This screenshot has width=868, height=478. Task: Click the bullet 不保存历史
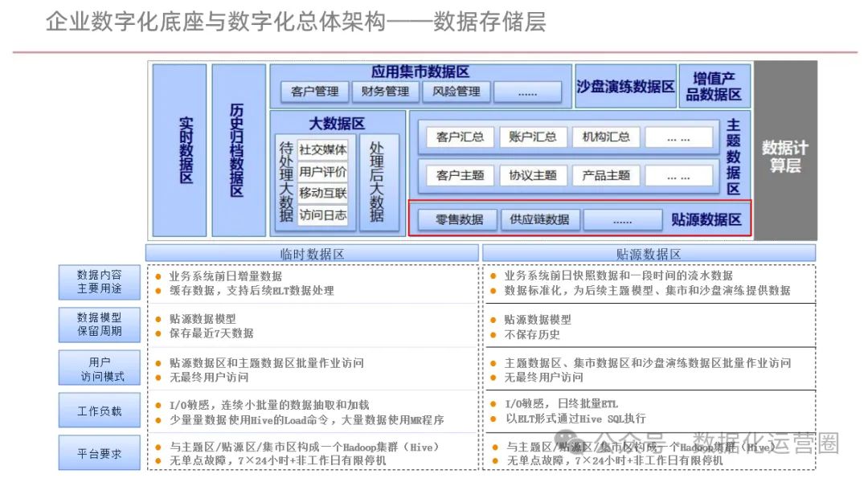[532, 335]
